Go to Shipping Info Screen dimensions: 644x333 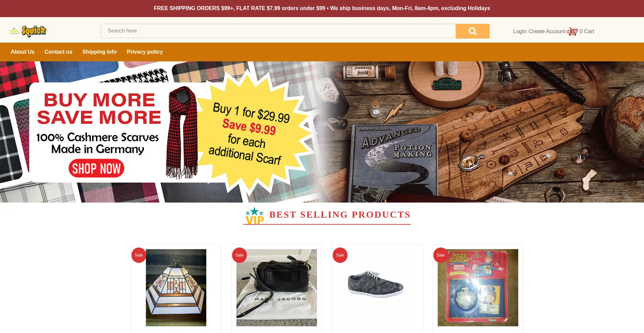(100, 52)
